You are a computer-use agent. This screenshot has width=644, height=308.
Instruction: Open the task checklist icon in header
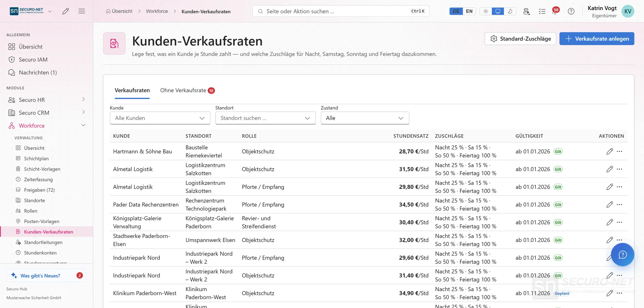point(542,11)
